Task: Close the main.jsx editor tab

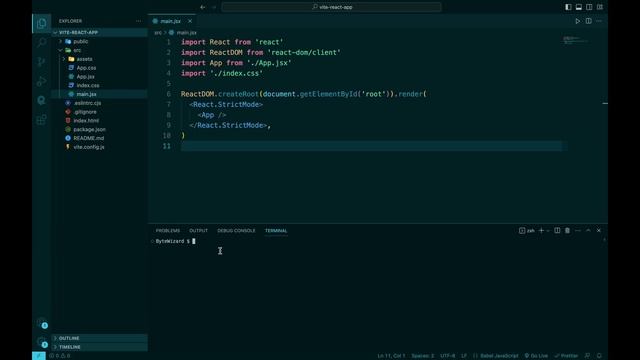Action: tap(190, 21)
